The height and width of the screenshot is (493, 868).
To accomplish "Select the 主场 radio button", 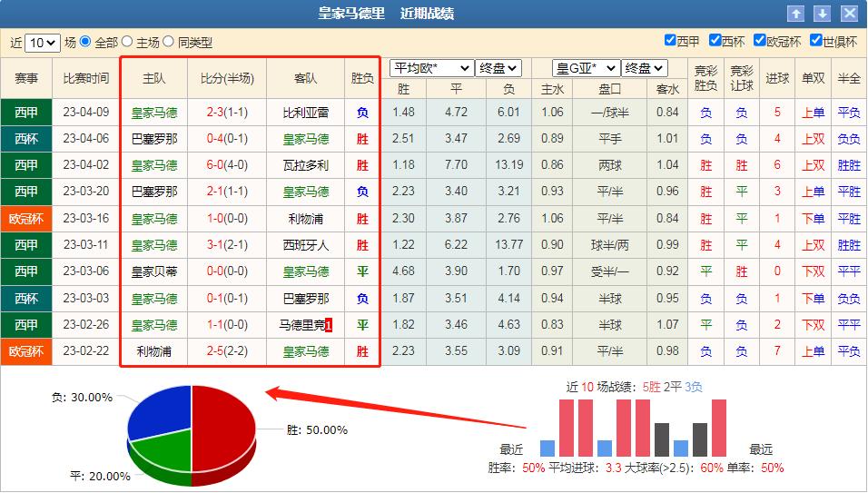I will click(127, 42).
